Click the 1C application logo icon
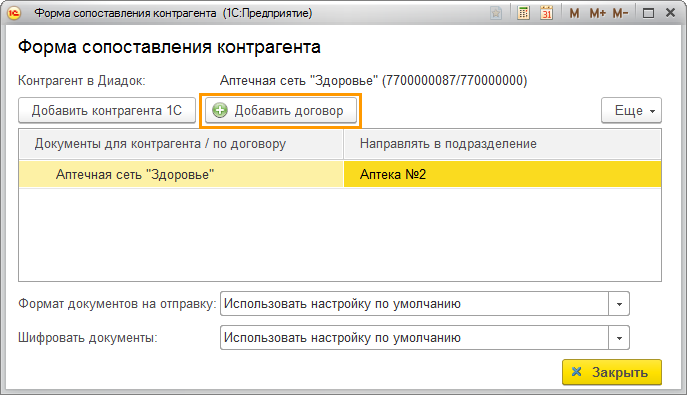Screen dimensions: 687x395 tap(14, 13)
